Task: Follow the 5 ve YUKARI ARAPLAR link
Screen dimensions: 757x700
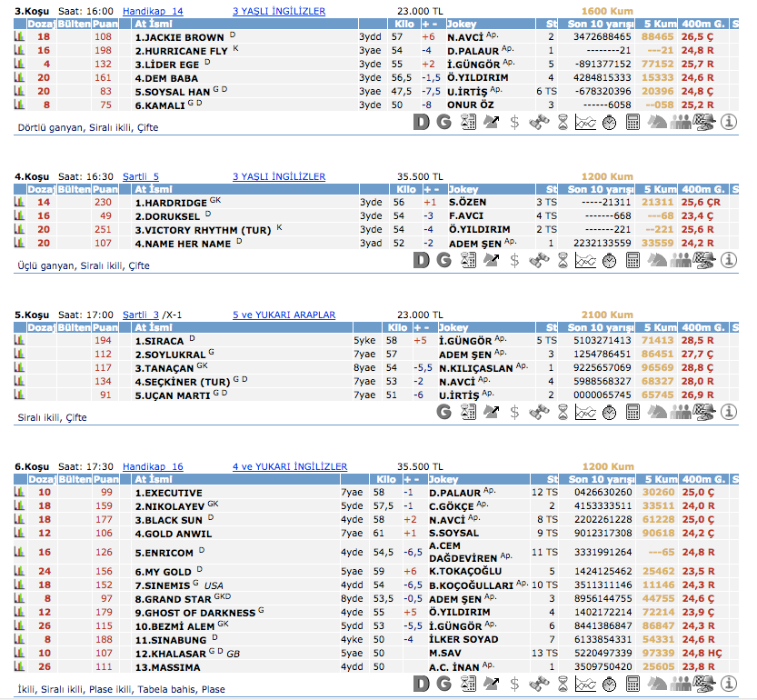Action: (x=284, y=315)
